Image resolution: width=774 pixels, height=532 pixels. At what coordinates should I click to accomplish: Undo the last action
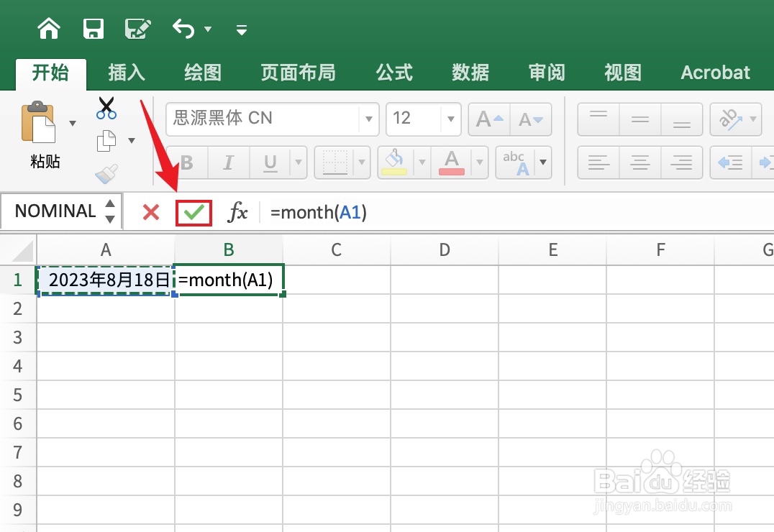point(183,29)
